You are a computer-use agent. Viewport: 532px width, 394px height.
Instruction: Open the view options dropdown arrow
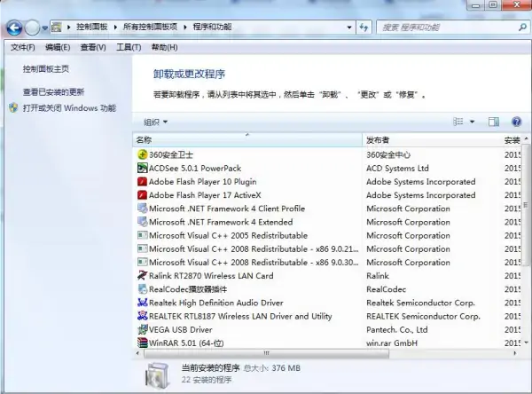(x=472, y=122)
